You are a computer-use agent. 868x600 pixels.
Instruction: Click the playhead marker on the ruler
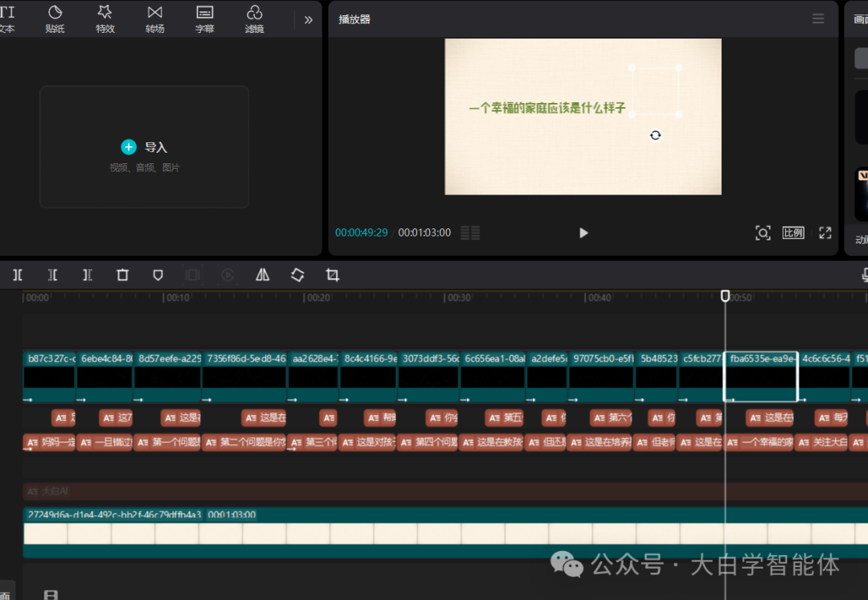[725, 296]
